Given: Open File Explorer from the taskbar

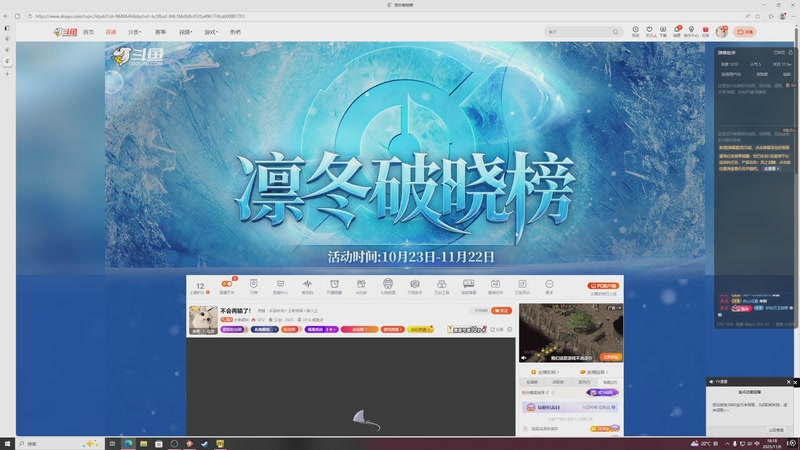Looking at the screenshot, I should [x=143, y=444].
